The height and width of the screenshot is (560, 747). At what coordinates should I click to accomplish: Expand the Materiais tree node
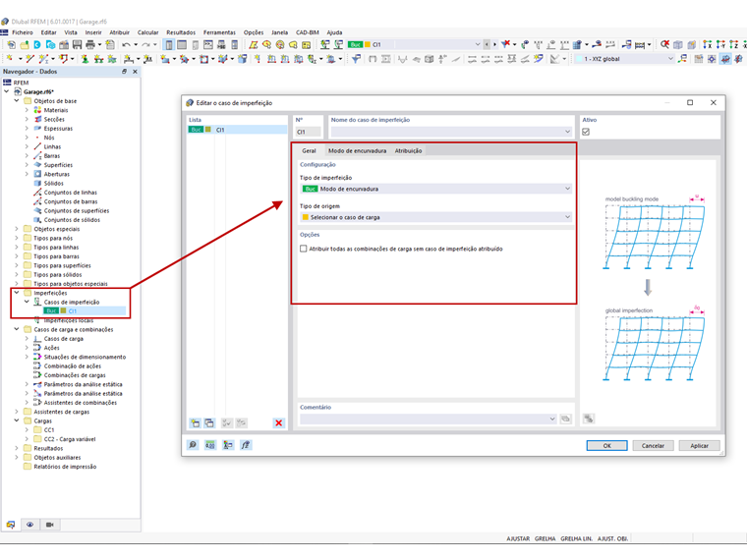[27, 110]
